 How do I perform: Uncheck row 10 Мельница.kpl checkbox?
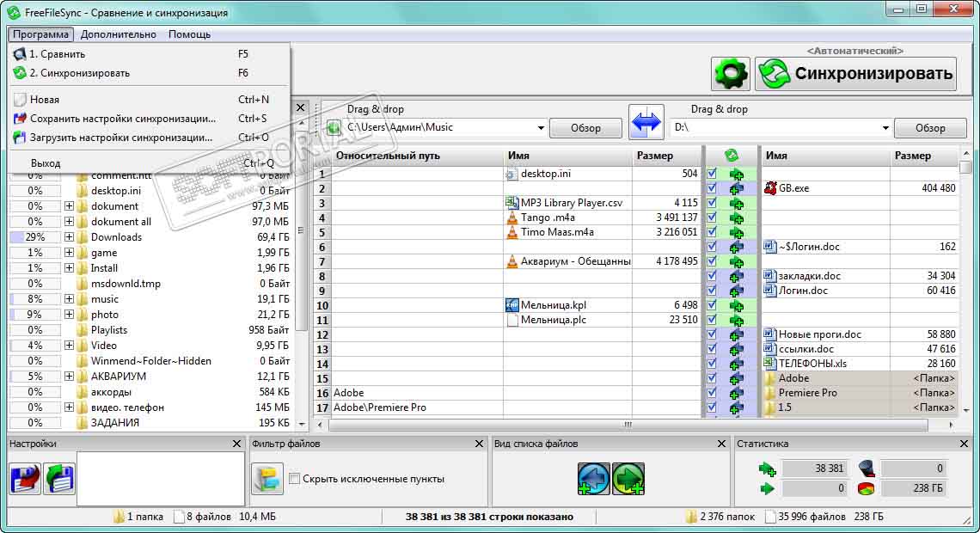(712, 305)
